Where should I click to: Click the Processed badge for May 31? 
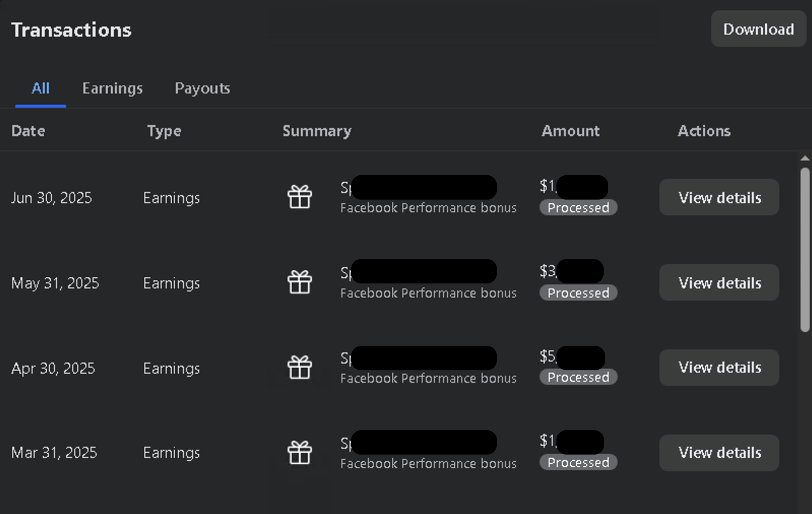(x=578, y=293)
